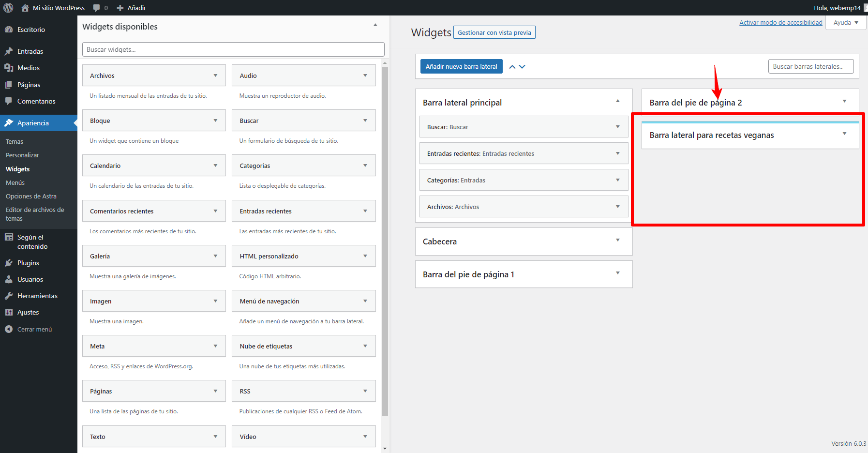The height and width of the screenshot is (453, 868).
Task: Click the scrollbar down arrow of widgets list
Action: click(385, 449)
